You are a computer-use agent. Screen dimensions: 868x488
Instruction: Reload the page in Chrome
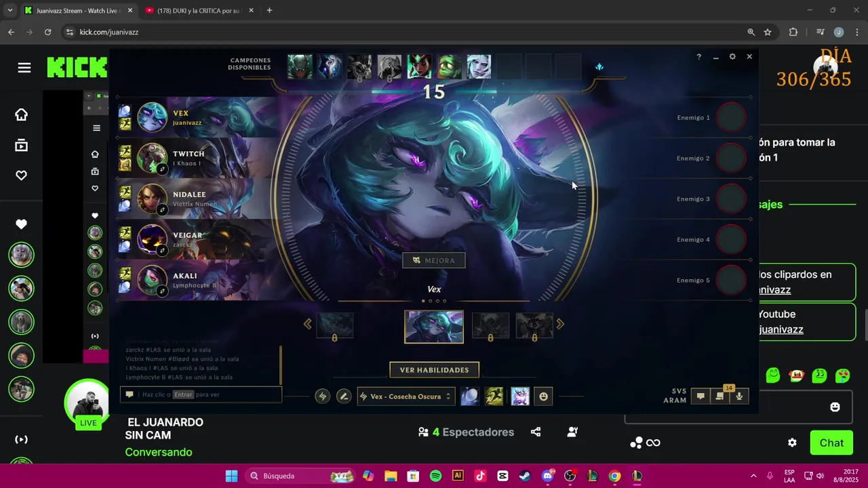[x=47, y=32]
